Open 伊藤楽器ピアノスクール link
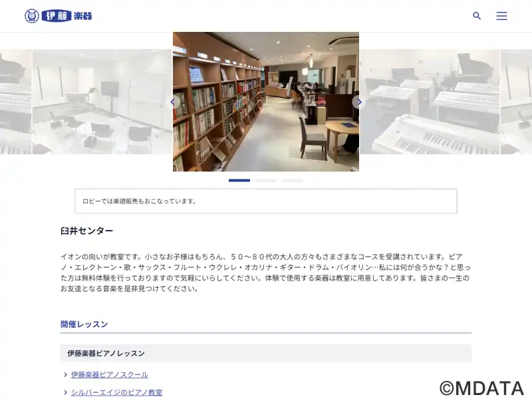 (109, 374)
